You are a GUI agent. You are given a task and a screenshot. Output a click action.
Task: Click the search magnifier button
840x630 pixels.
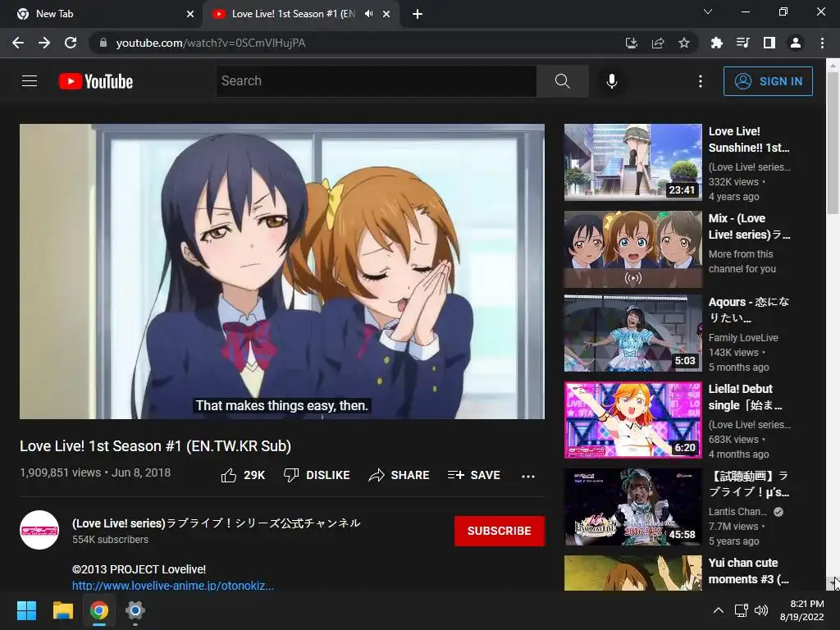[x=563, y=81]
